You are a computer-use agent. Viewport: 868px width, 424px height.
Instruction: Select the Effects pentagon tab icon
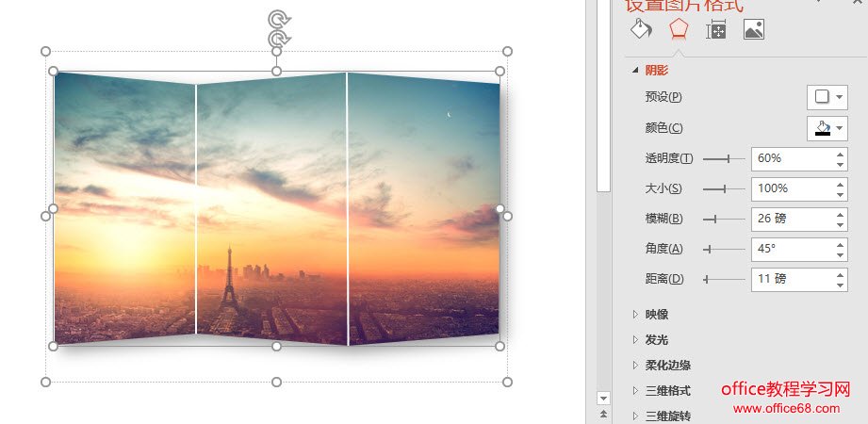679,29
